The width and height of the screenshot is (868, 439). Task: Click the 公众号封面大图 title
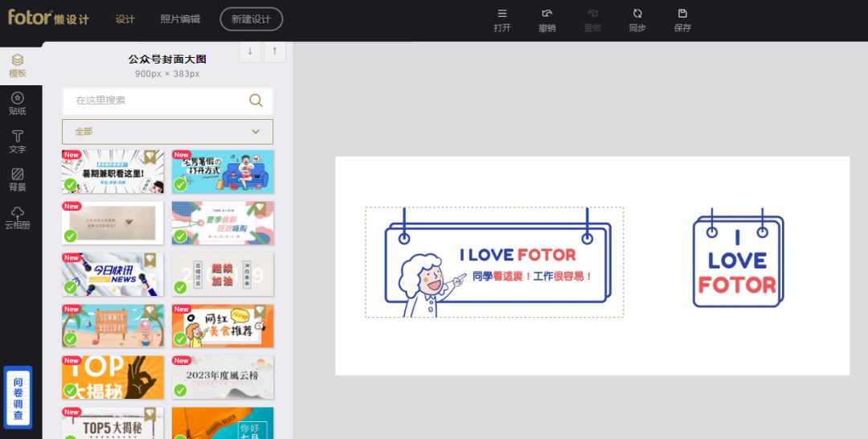(x=167, y=59)
